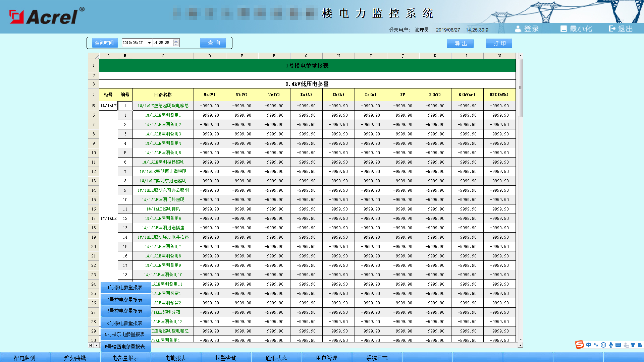Select column M header
Screen dimensions: 644x362
coord(499,56)
